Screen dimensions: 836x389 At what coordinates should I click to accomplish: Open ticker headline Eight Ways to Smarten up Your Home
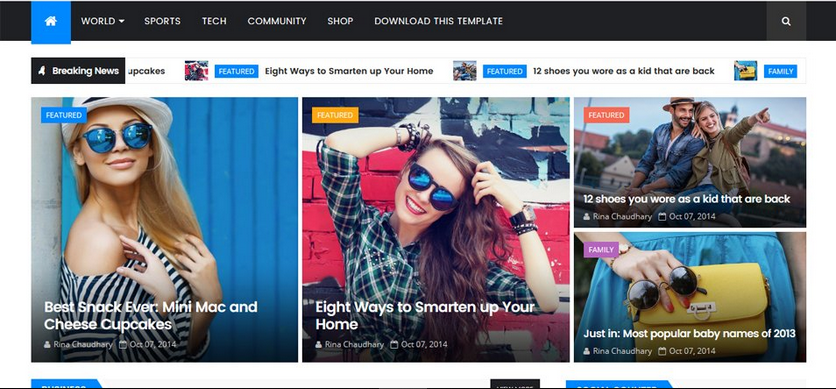(349, 71)
